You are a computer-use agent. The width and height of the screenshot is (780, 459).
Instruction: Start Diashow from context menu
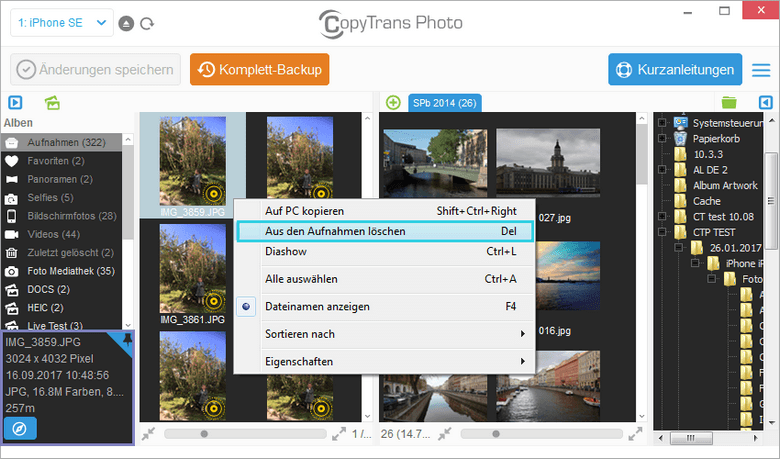(384, 252)
